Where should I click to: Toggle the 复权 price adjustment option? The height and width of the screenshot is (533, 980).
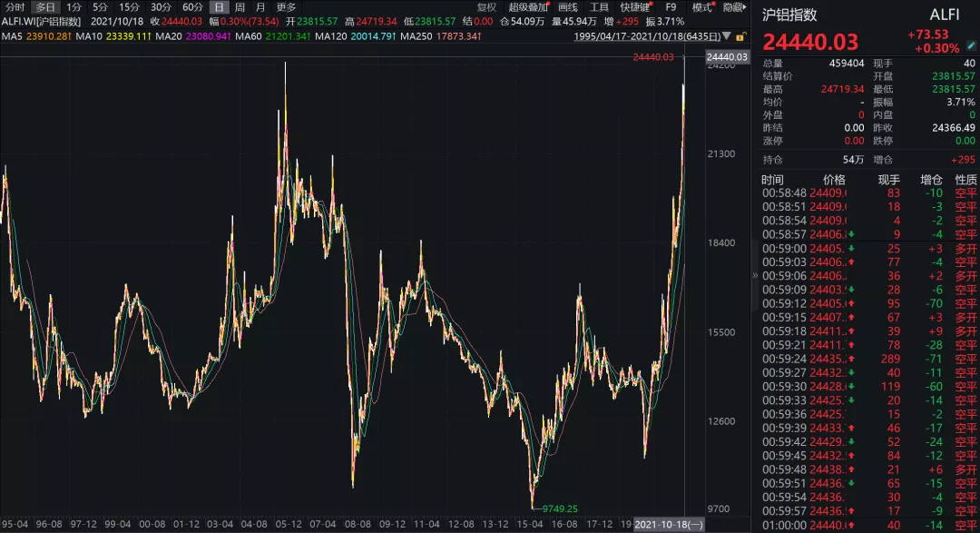pyautogui.click(x=486, y=7)
